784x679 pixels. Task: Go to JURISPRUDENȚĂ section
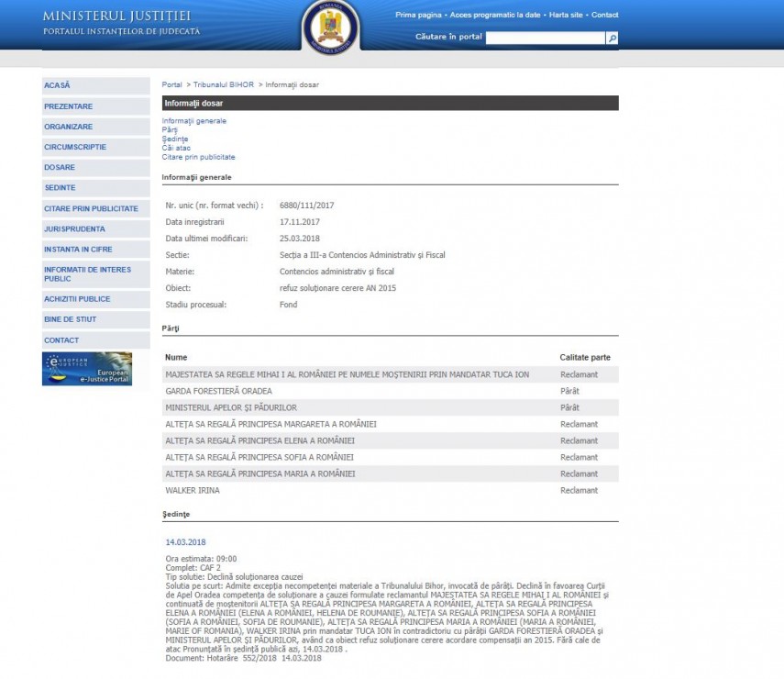(95, 228)
